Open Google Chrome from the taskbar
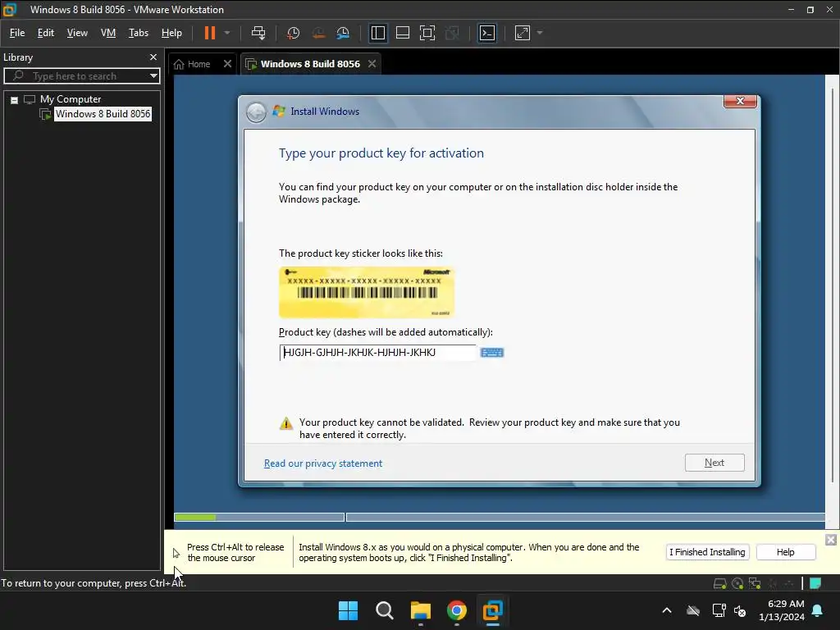 click(x=456, y=610)
